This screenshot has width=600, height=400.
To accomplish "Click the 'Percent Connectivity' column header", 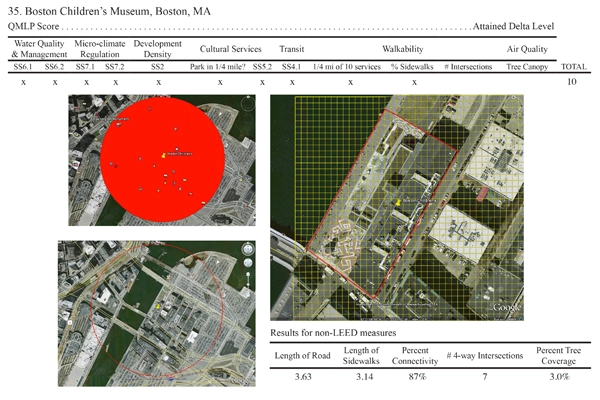I will [415, 356].
